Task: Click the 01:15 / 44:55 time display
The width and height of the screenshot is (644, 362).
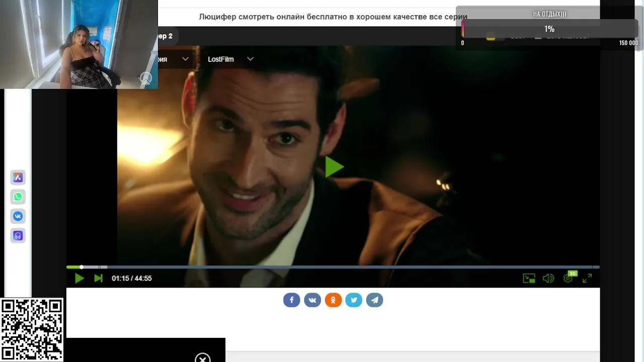Action: pos(132,278)
